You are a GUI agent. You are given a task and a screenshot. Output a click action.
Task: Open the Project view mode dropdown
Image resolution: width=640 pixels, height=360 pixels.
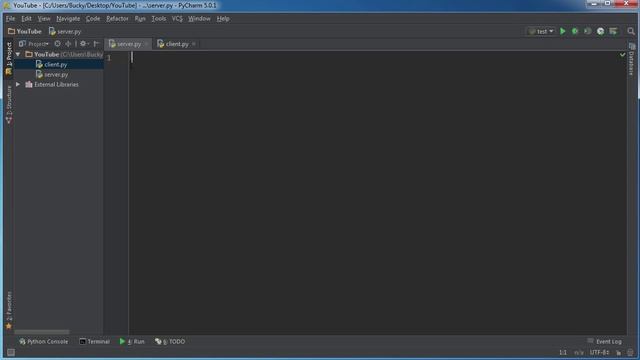[x=34, y=44]
